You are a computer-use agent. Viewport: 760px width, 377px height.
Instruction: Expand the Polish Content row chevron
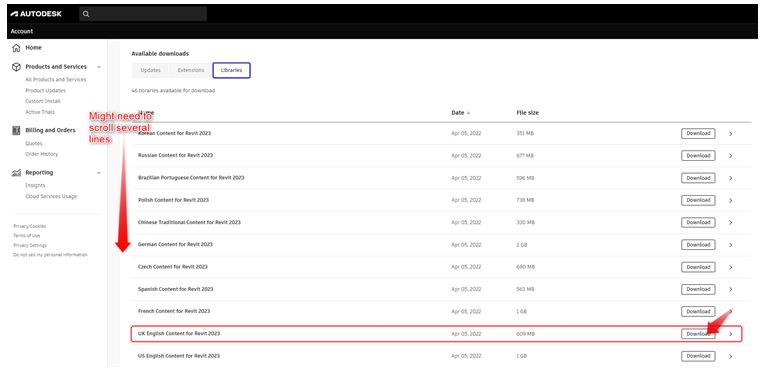click(x=730, y=201)
